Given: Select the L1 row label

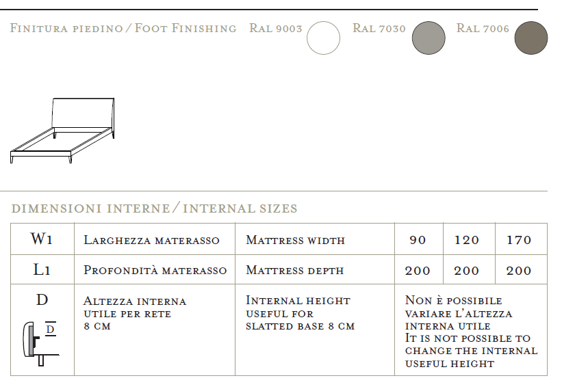Looking at the screenshot, I should tap(42, 269).
